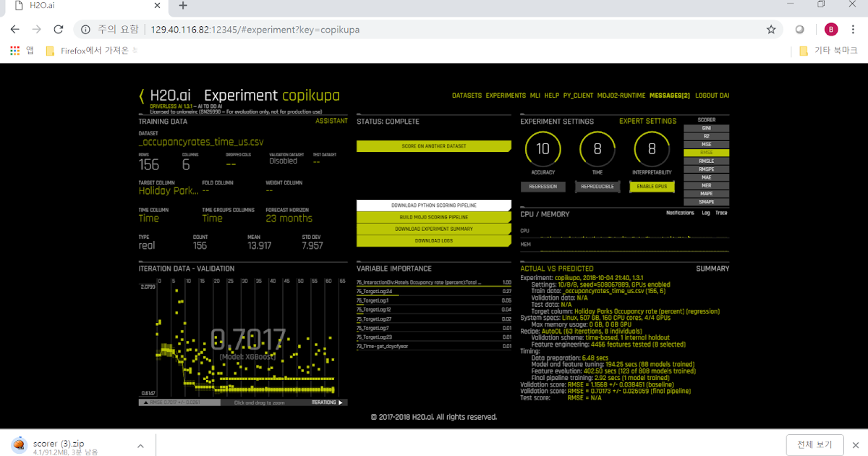Select the R2 scorer
Screen dimensions: 868x456
[x=706, y=136]
